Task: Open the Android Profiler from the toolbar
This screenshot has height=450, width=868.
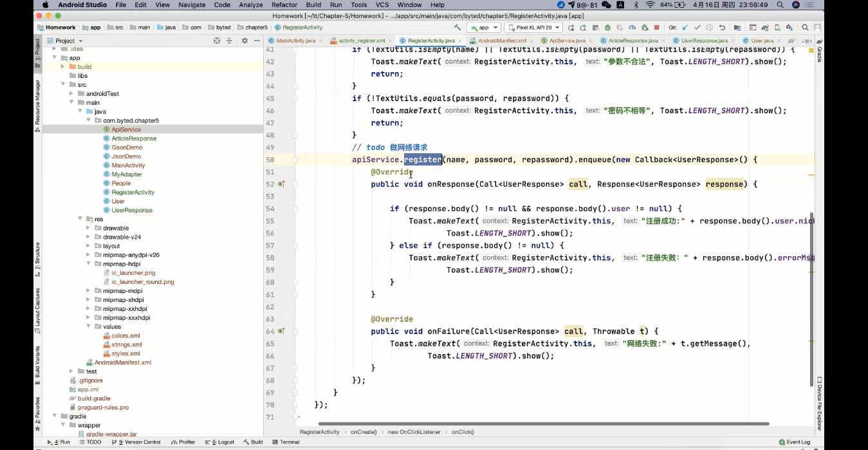Action: tap(632, 28)
